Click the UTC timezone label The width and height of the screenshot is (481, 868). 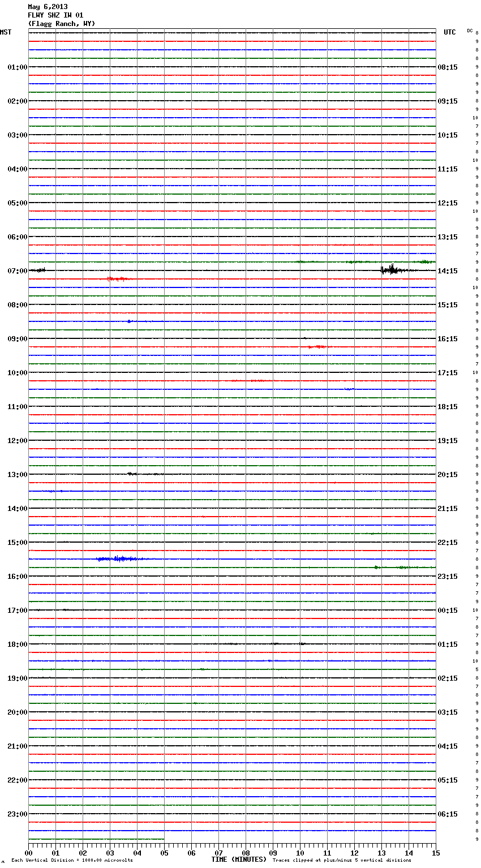[x=449, y=32]
